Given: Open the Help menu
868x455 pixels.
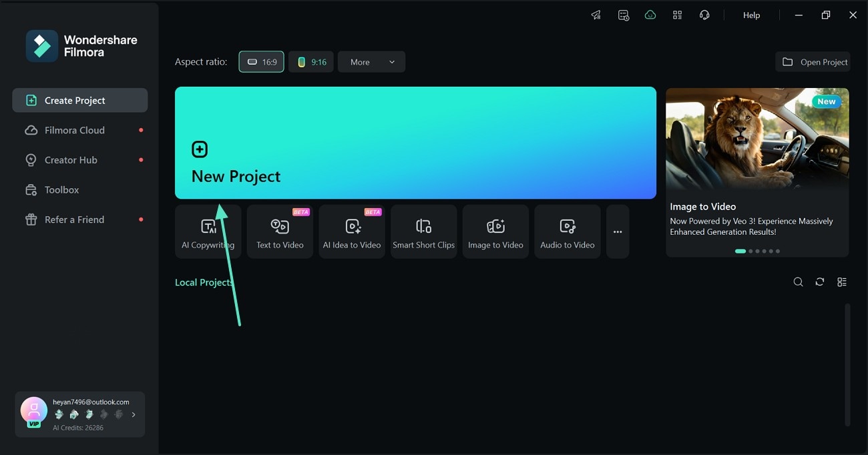Looking at the screenshot, I should 752,15.
